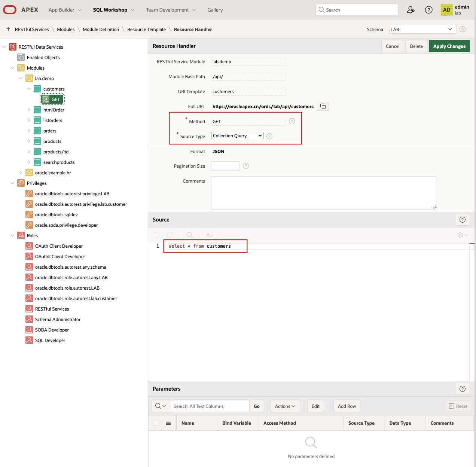Open the Gallery tab
476x467 pixels.
(x=215, y=10)
